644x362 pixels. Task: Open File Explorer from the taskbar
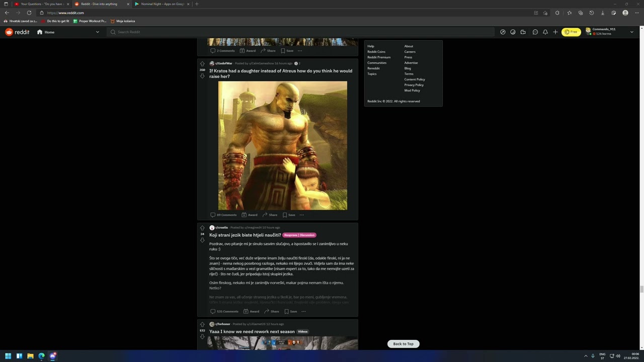coord(30,356)
